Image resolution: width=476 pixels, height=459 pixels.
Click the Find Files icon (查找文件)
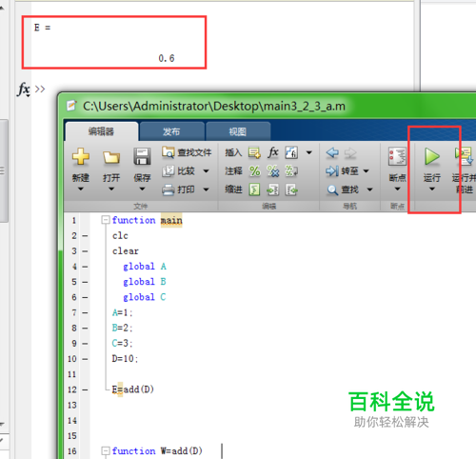169,152
